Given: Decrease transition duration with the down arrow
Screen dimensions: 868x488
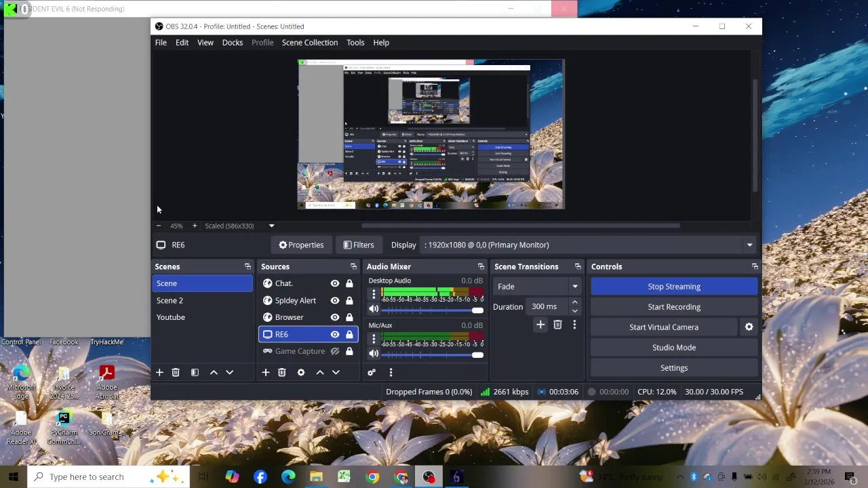Looking at the screenshot, I should [x=575, y=311].
